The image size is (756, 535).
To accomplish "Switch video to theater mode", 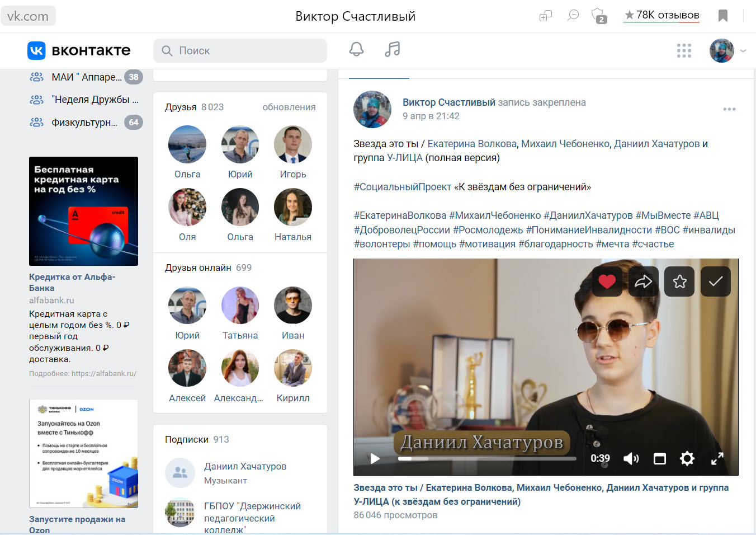I will tap(660, 459).
